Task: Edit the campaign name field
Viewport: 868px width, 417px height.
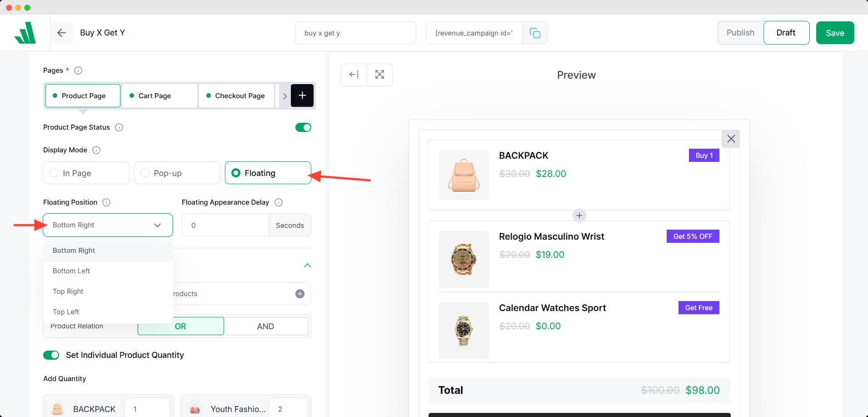Action: (x=355, y=33)
